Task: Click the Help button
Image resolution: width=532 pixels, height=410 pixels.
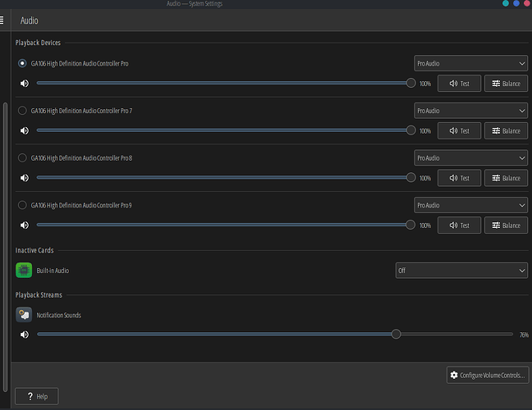Action: (x=37, y=396)
